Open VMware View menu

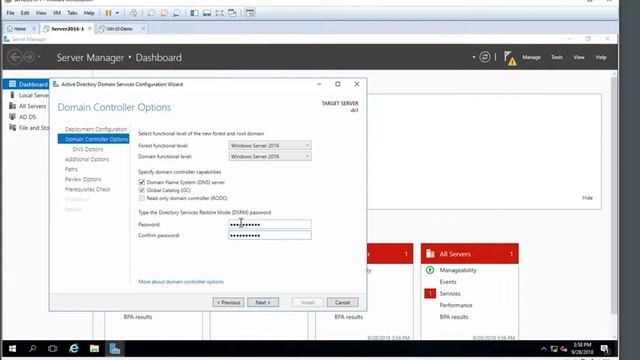(x=41, y=13)
